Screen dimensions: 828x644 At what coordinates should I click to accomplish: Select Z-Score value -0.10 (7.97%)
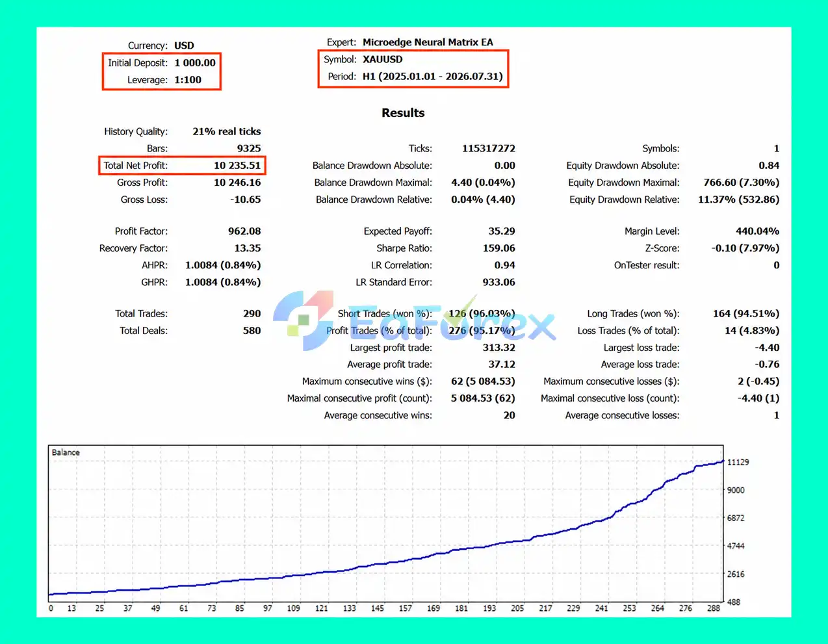pyautogui.click(x=745, y=248)
